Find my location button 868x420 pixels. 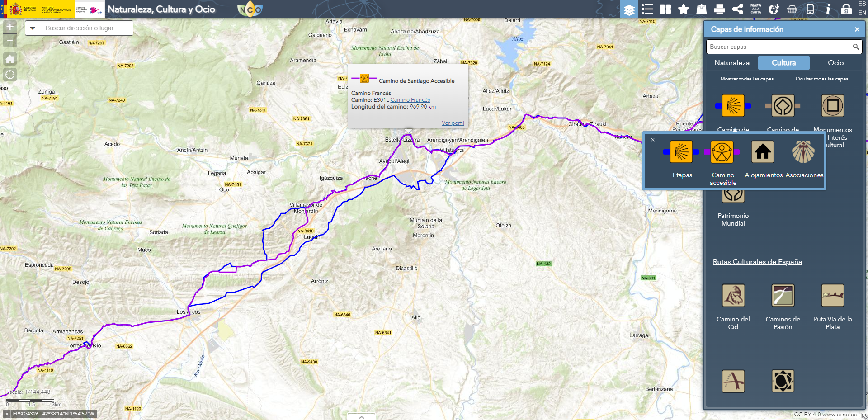[10, 75]
